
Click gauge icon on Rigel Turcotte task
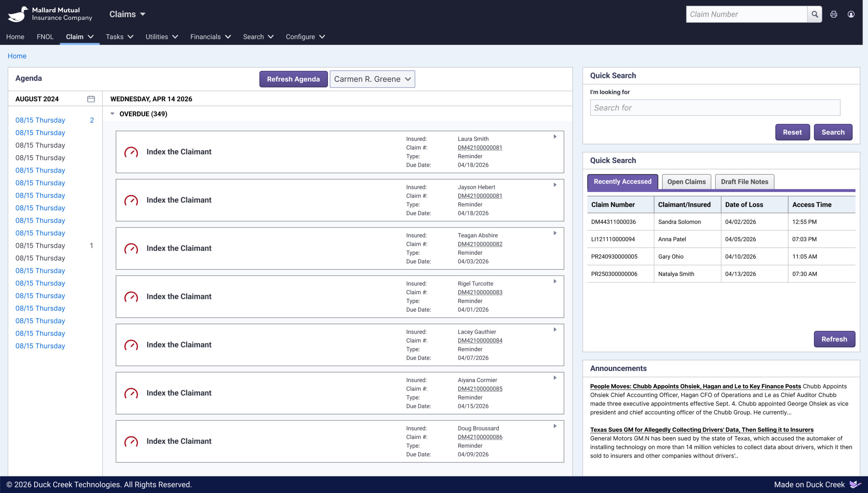131,297
